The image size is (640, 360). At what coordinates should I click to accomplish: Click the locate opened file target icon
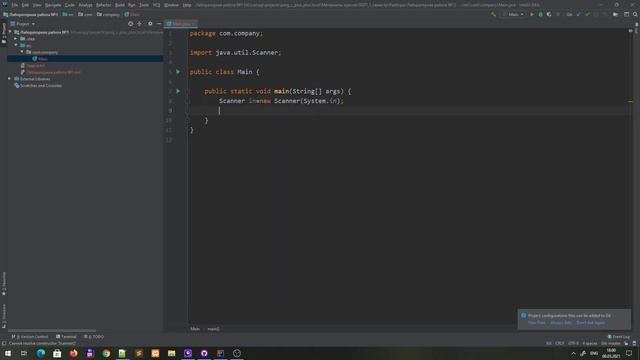[131, 24]
